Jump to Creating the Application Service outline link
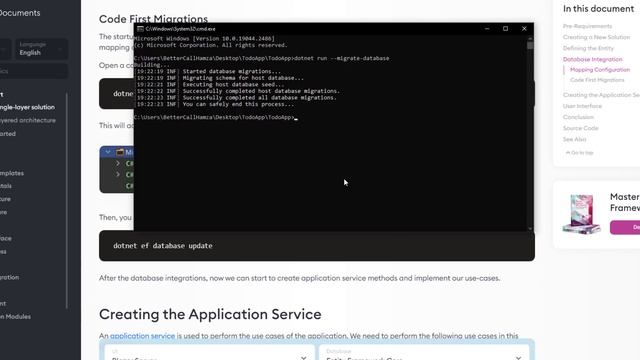This screenshot has height=360, width=640. [x=601, y=95]
